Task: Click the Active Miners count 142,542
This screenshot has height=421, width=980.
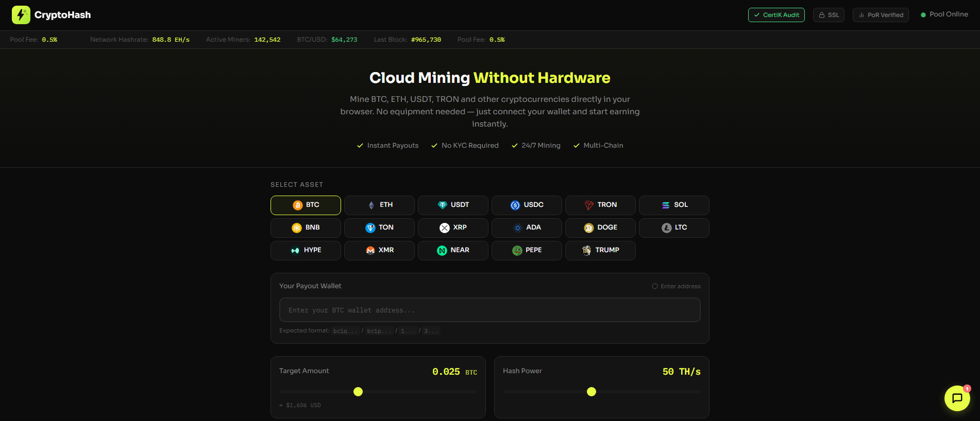Action: (267, 40)
